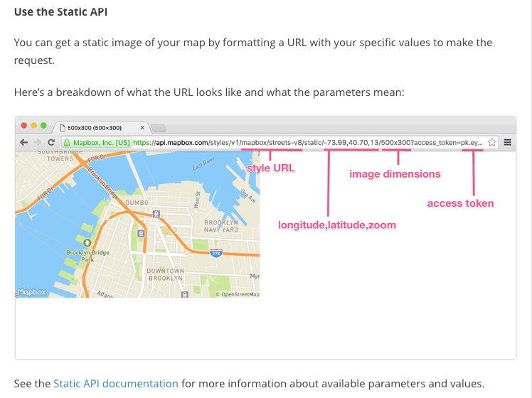
Task: Click the Brooklyn Bridge Park tree marker
Action: [x=87, y=243]
